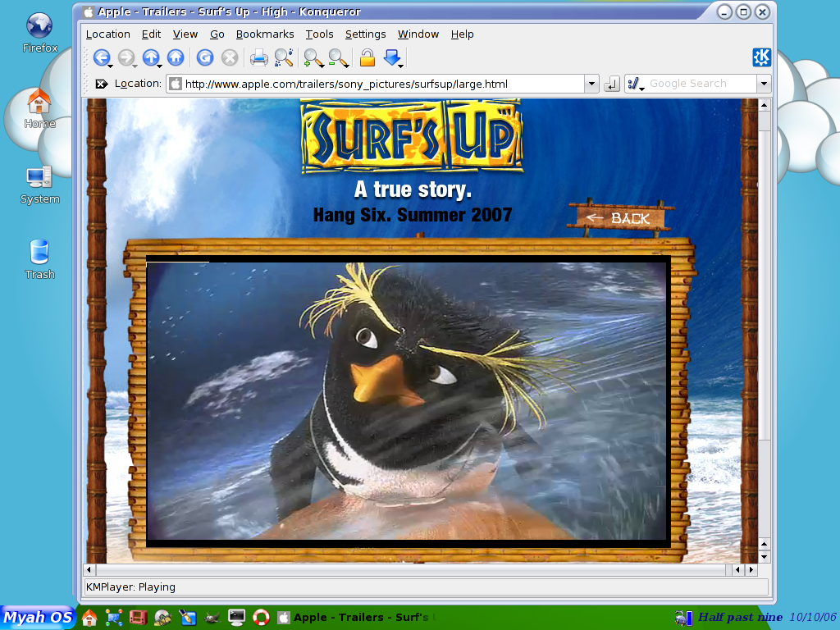Viewport: 840px width, 630px height.
Task: Open the Window menu
Action: (x=418, y=34)
